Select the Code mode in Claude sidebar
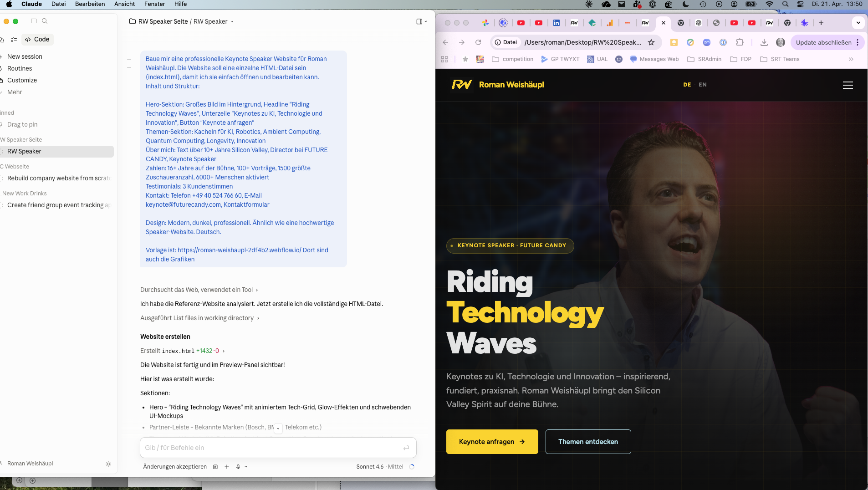 coord(37,39)
